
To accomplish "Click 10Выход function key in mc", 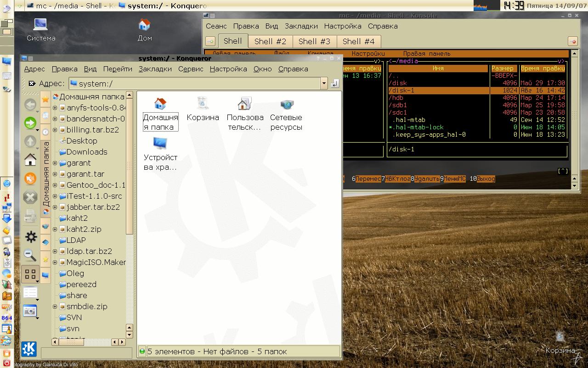I will click(x=482, y=179).
